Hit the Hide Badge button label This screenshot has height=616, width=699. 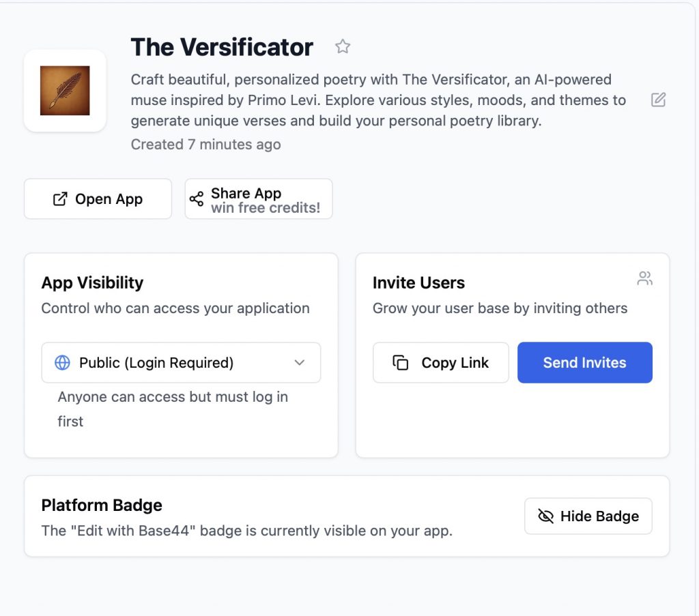599,516
